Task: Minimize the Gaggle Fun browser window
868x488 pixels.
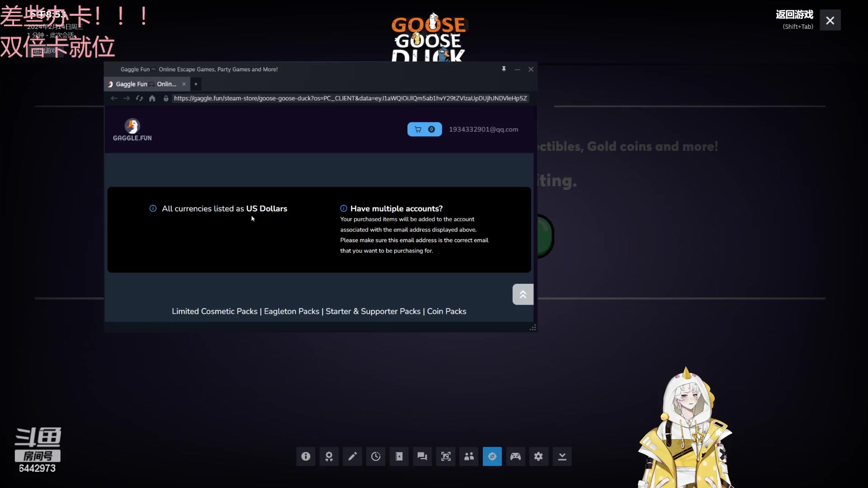Action: (x=518, y=69)
